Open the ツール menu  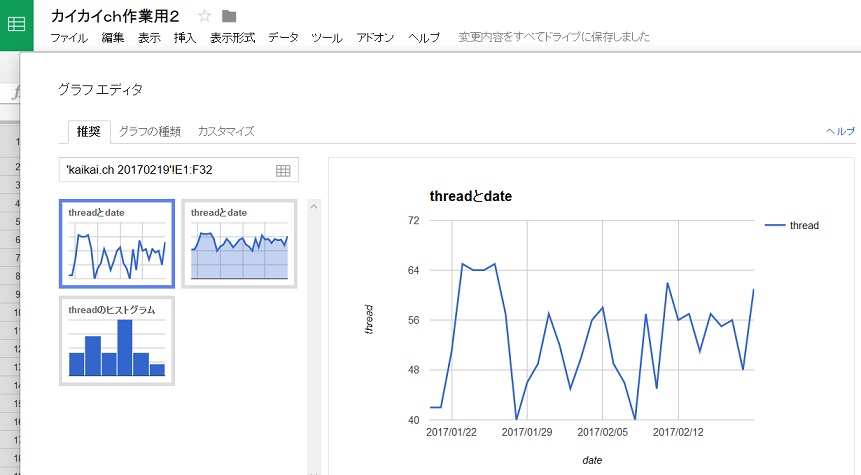click(x=326, y=38)
